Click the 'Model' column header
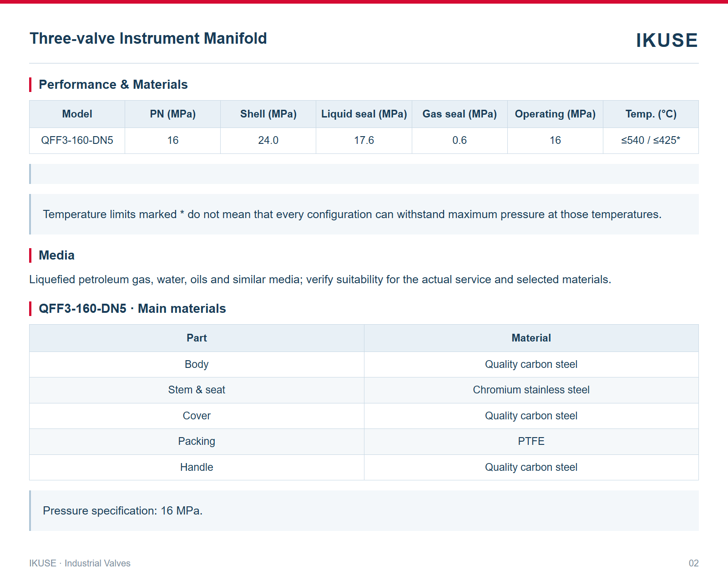Viewport: 728px width, 581px height. [77, 114]
